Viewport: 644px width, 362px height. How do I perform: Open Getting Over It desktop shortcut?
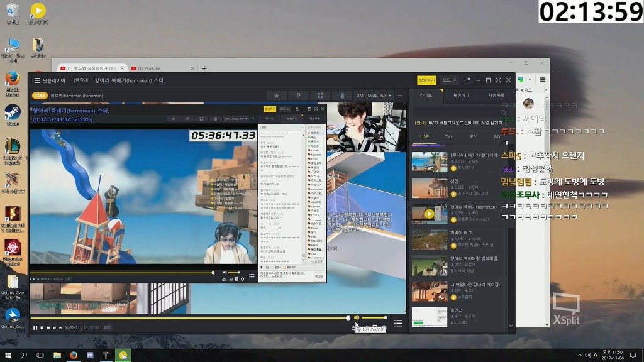tap(13, 287)
